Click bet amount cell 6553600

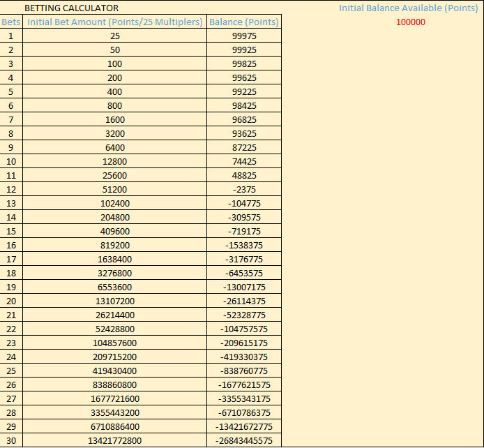point(115,287)
